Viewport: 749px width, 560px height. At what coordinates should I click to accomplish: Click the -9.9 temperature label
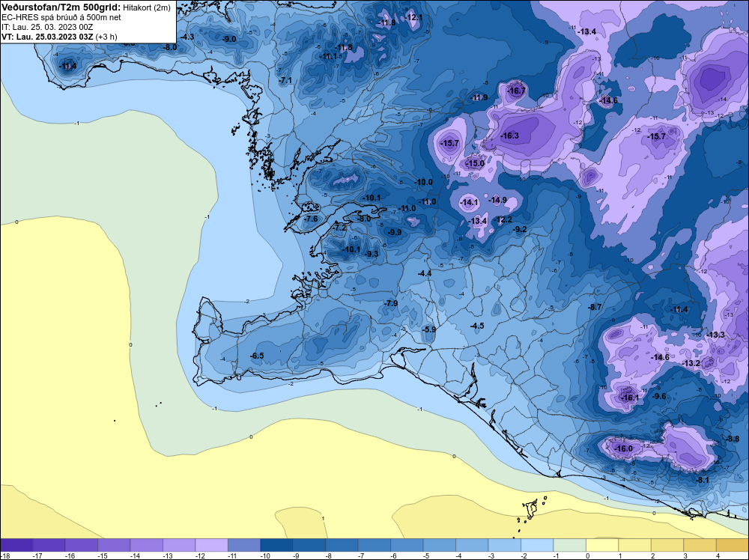pyautogui.click(x=395, y=232)
